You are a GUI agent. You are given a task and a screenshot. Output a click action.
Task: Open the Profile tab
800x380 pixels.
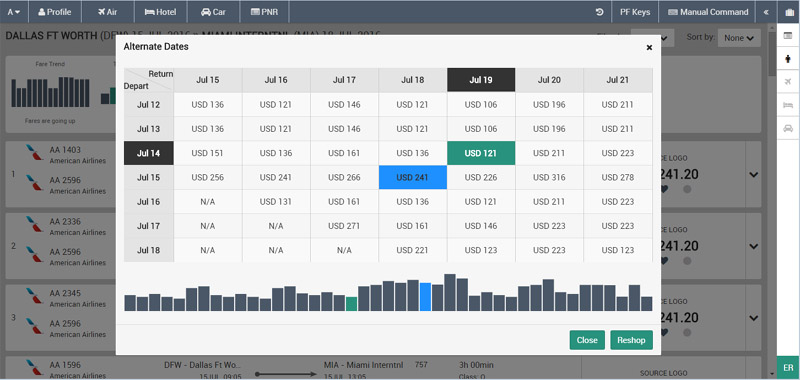[x=55, y=12]
